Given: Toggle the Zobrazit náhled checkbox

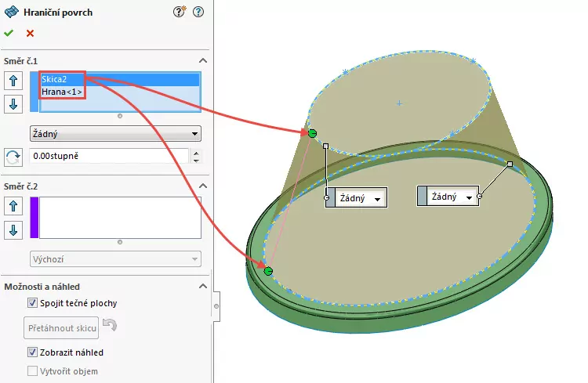Looking at the screenshot, I should 32,352.
